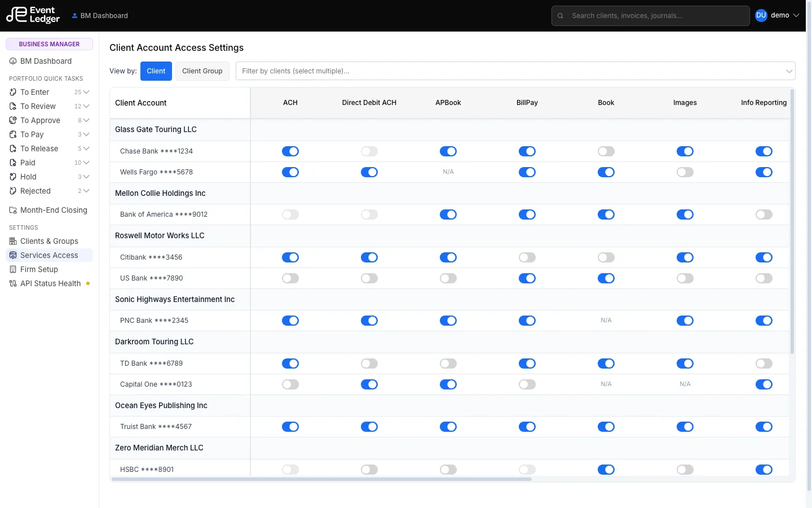Select the Client view tab
812x508 pixels.
coord(156,71)
